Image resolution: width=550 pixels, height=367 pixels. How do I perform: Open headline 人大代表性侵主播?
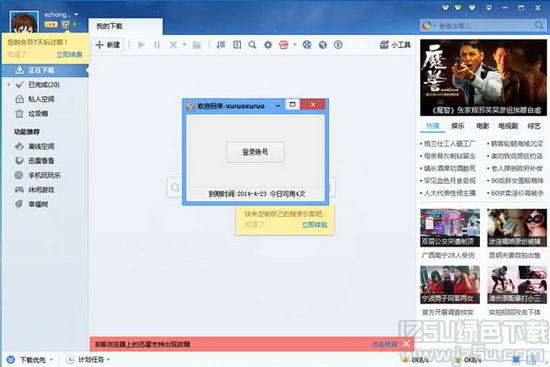click(449, 193)
